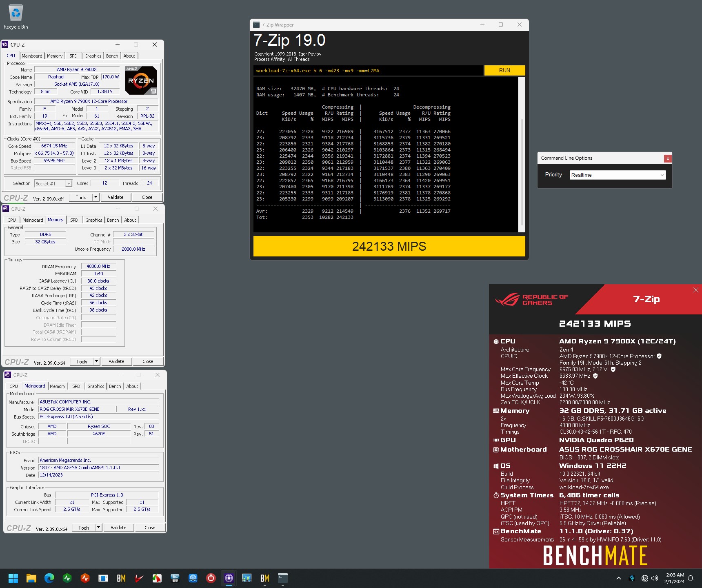Click the workload-7z-x64.exe command line field
The height and width of the screenshot is (588, 702).
pos(368,71)
